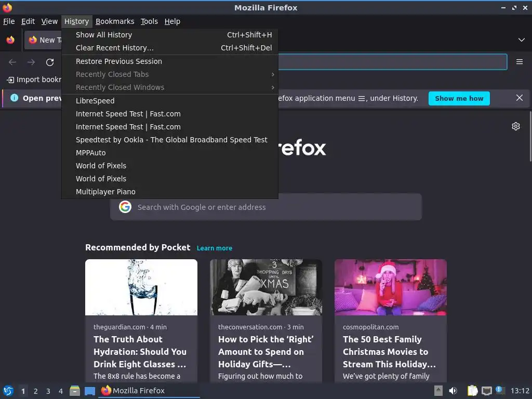
Task: Click the Reload page icon
Action: (50, 62)
